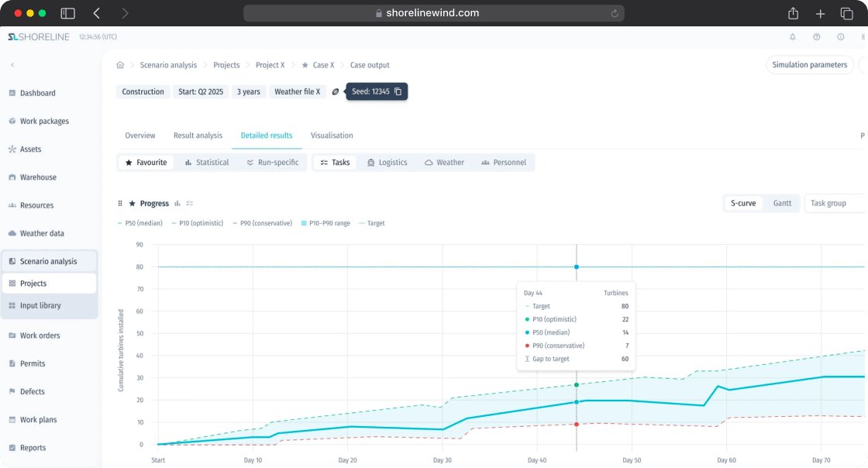Click the Shoreline logo
The height and width of the screenshot is (468, 868).
click(x=39, y=37)
